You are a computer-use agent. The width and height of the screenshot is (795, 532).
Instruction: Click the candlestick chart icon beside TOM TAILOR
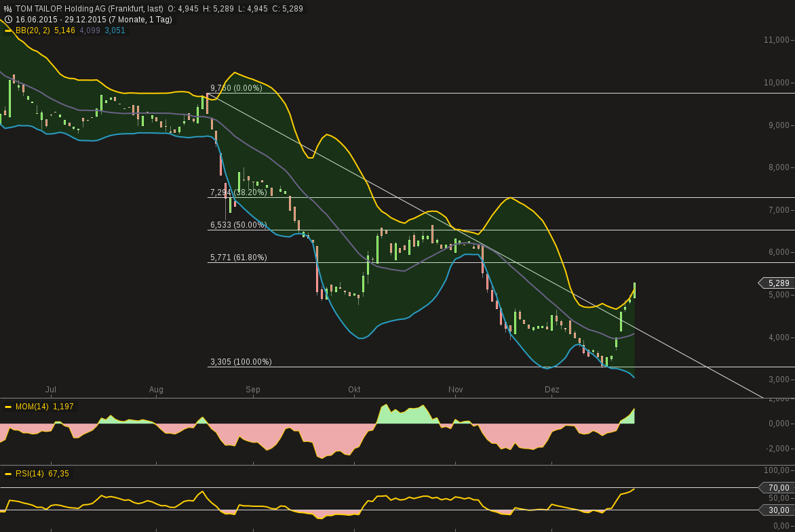[x=7, y=9]
